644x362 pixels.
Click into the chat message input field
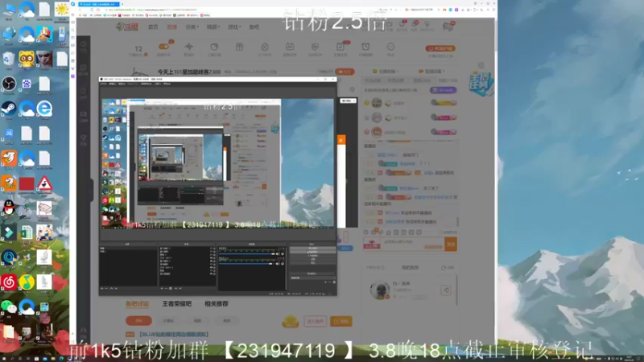click(x=412, y=245)
